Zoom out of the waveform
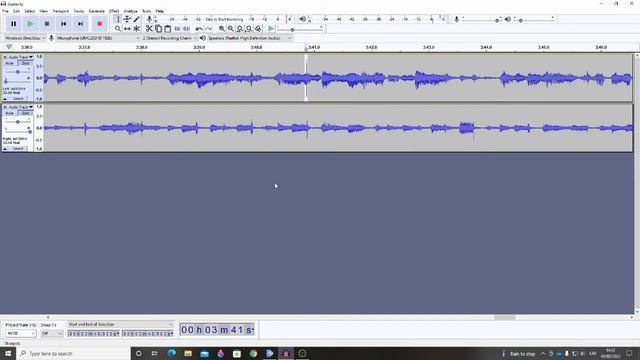Screen dimensions: 640x360 pyautogui.click(x=231, y=29)
